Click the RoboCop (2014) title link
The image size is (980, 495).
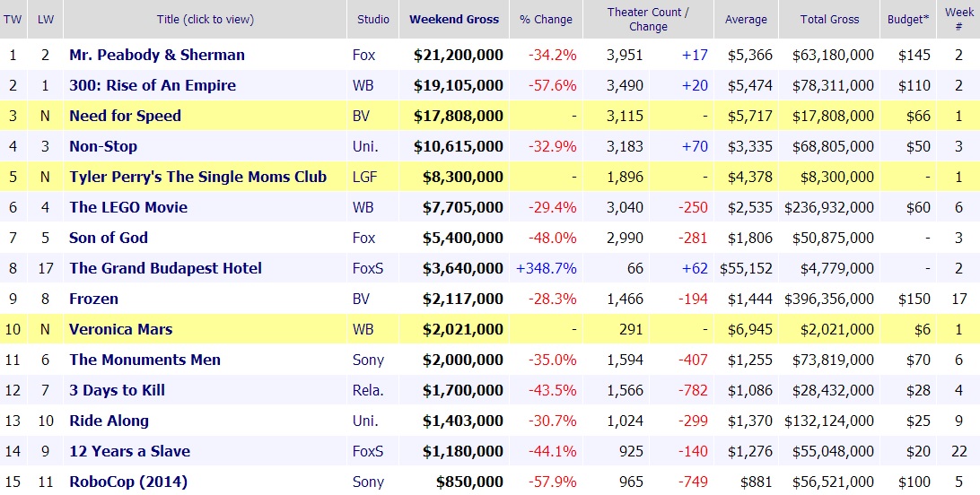coord(128,482)
